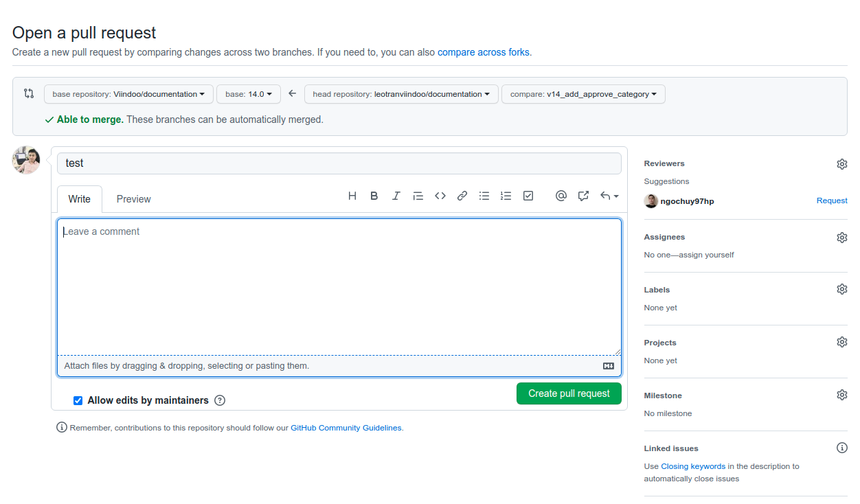Apply bold formatting in editor toolbar
The image size is (860, 504).
click(374, 196)
